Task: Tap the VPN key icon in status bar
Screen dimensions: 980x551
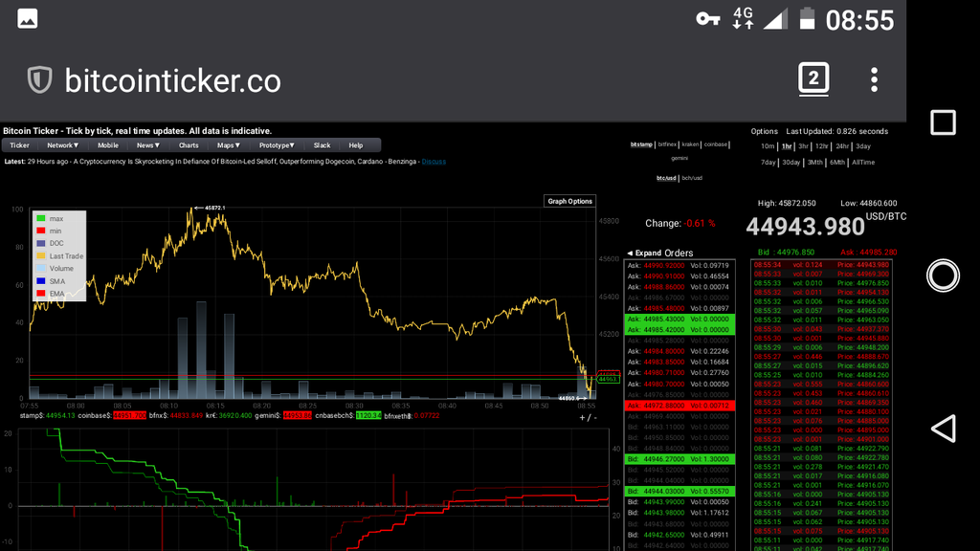Action: click(707, 19)
